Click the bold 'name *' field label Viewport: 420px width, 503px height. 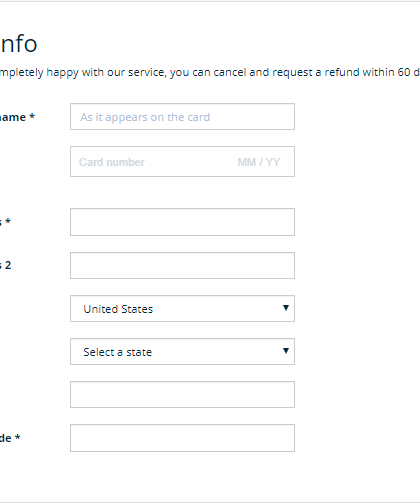pyautogui.click(x=17, y=117)
